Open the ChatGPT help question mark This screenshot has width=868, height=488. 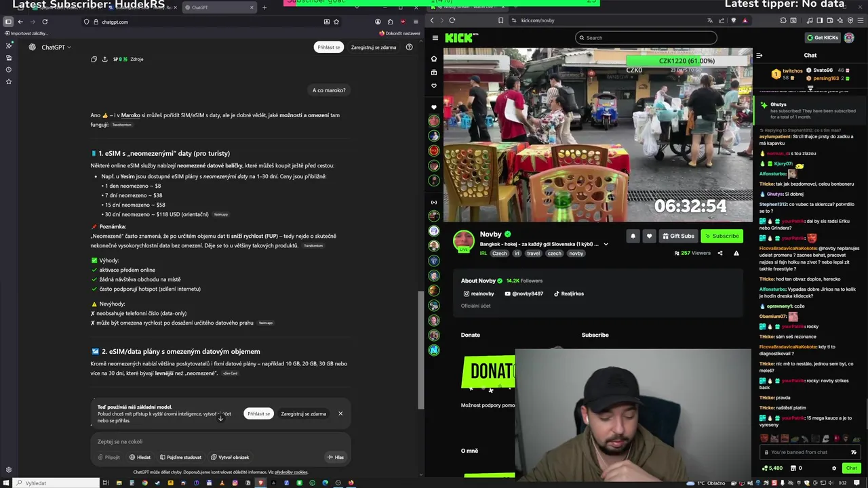point(409,47)
